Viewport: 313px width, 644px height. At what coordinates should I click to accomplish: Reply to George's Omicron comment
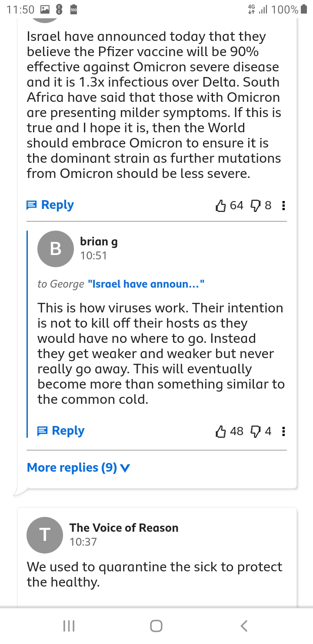tap(50, 205)
